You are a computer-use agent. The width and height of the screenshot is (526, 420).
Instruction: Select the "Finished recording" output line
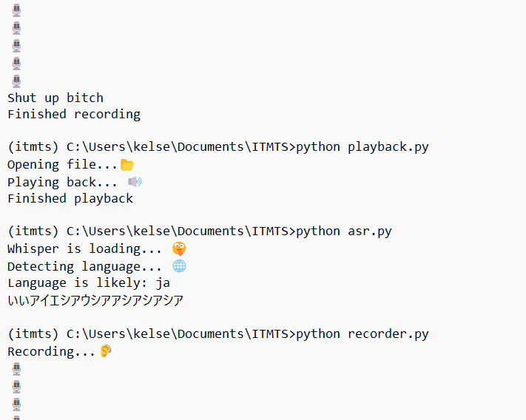tap(74, 114)
